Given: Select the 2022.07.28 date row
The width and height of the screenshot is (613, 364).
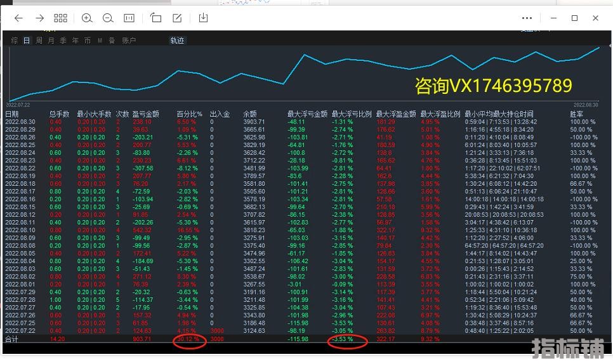Looking at the screenshot, I should pos(20,300).
